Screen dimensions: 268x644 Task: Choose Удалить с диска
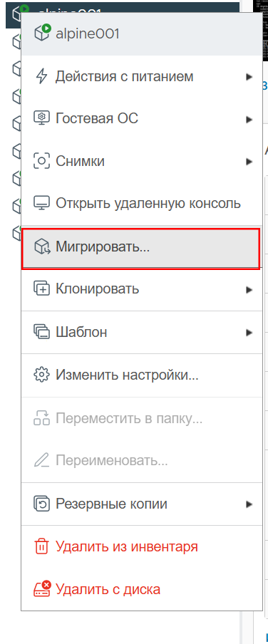[142, 589]
